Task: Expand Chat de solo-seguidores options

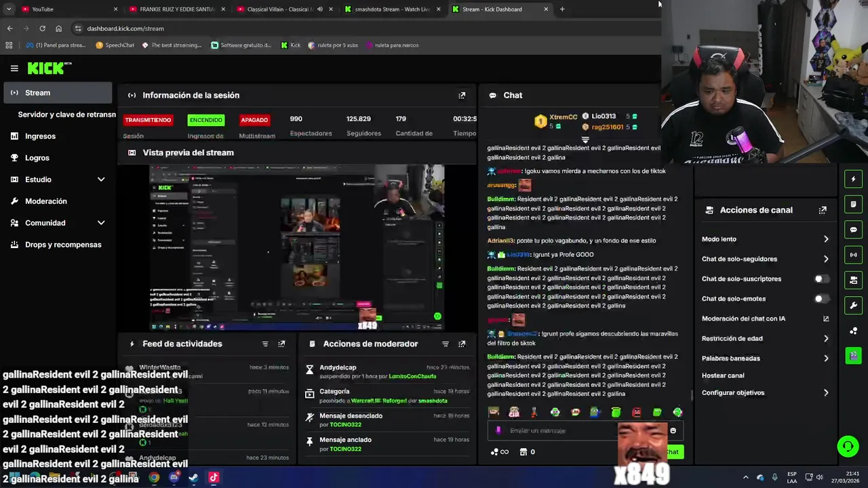Action: (826, 259)
